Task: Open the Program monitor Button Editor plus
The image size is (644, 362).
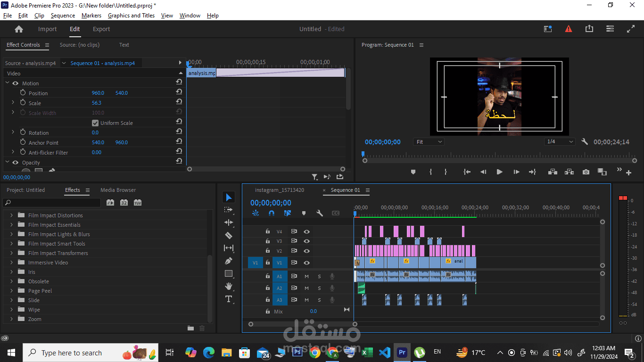Action: click(x=628, y=173)
